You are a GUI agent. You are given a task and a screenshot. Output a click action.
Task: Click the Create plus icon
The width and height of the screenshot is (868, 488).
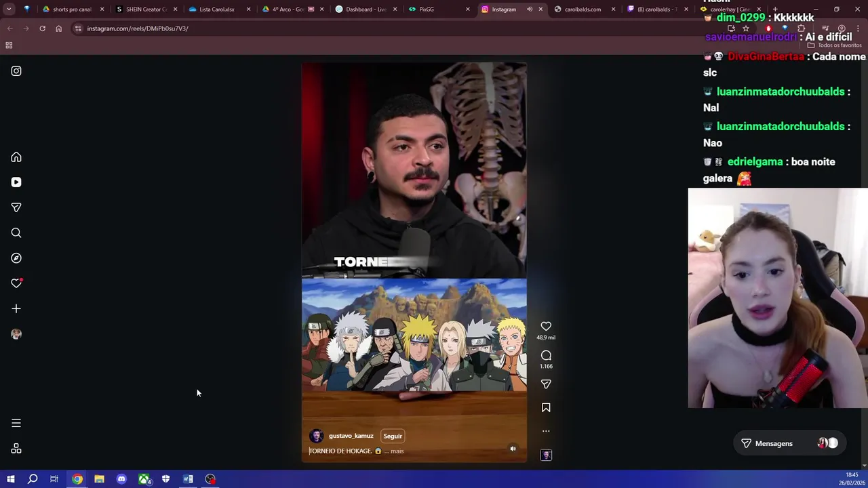pyautogui.click(x=16, y=309)
